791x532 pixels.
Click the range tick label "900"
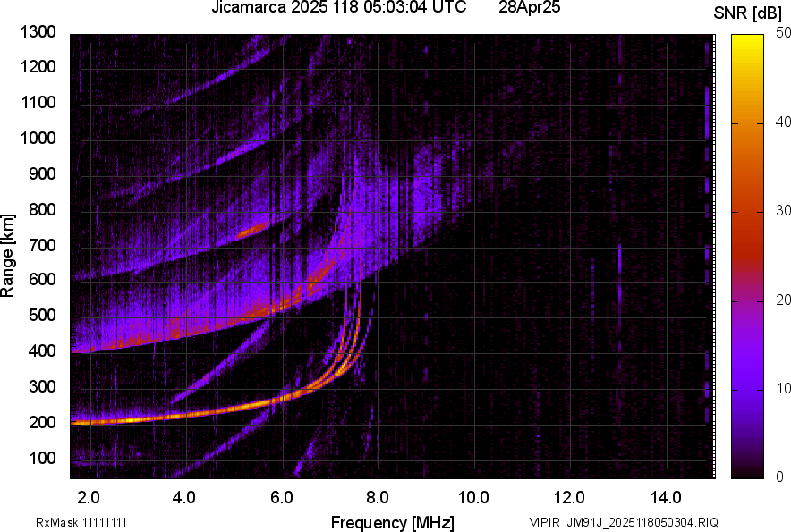[x=42, y=174]
